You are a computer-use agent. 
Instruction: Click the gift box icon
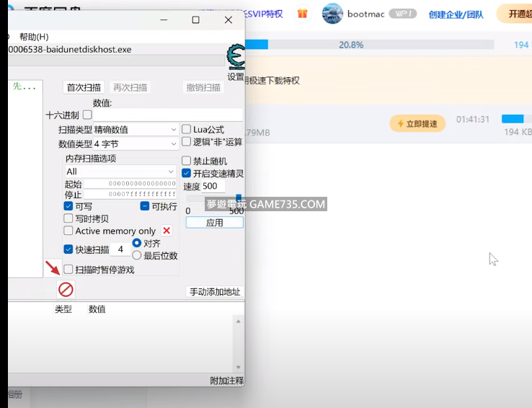[302, 14]
